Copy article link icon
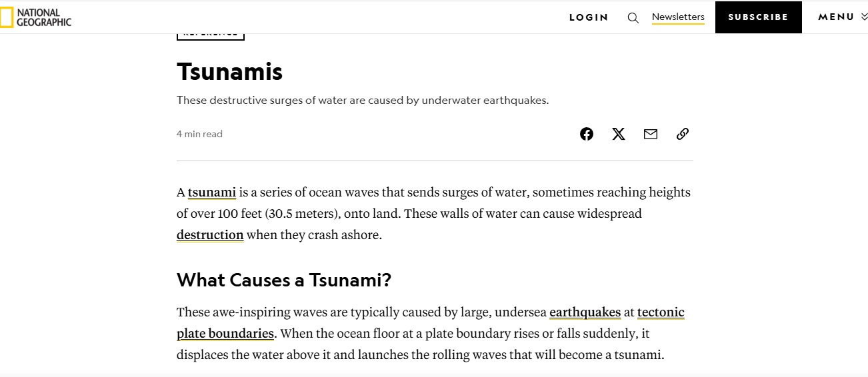Image resolution: width=868 pixels, height=377 pixels. tap(683, 134)
